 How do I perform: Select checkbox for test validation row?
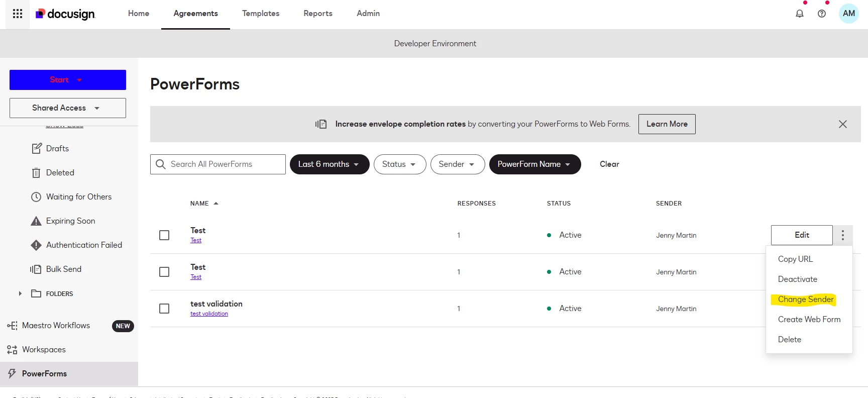164,309
